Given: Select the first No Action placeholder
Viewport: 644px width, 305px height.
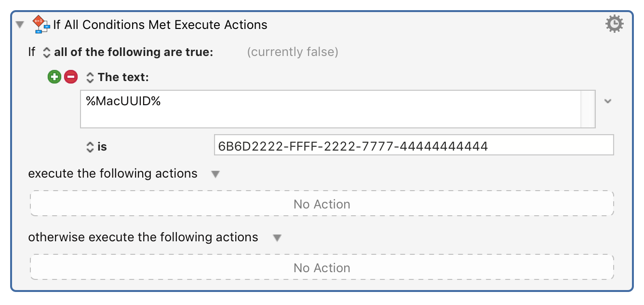Looking at the screenshot, I should (x=322, y=204).
